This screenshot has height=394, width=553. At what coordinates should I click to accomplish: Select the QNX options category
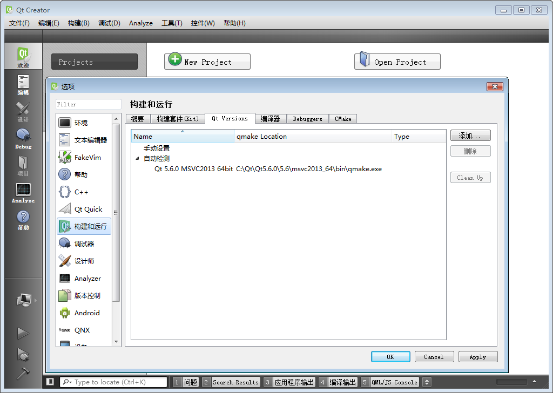pyautogui.click(x=84, y=330)
